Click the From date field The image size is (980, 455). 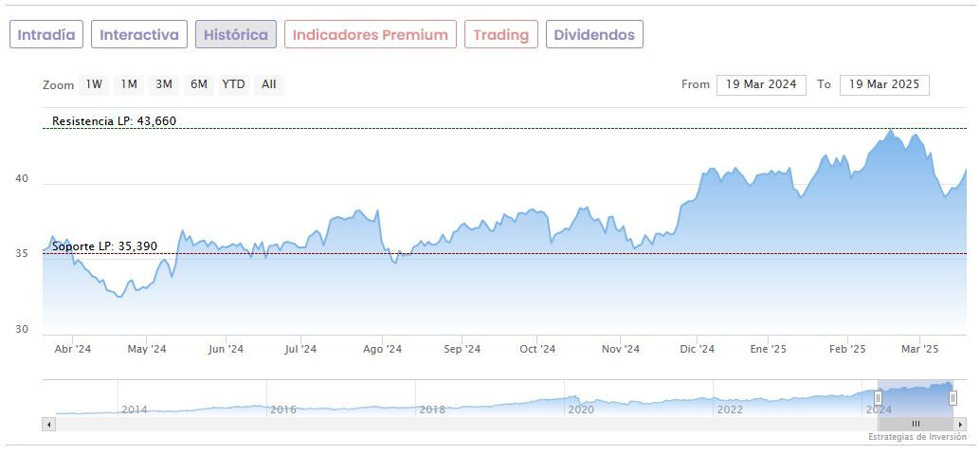pos(761,84)
